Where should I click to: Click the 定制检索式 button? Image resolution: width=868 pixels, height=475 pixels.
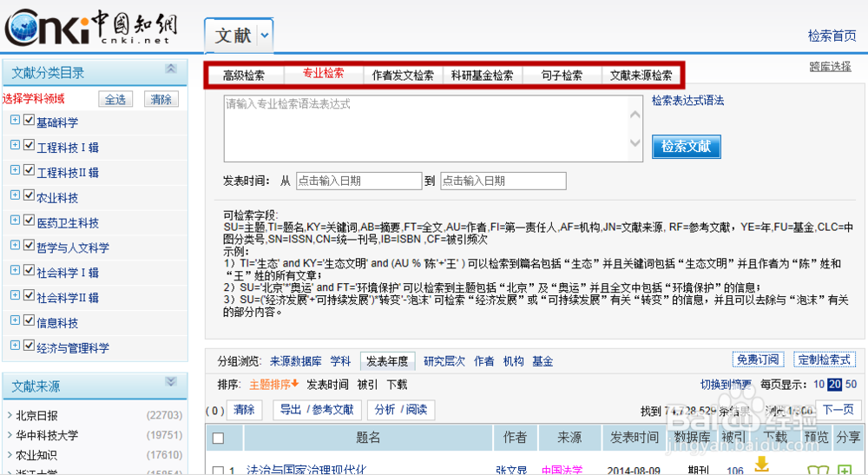825,360
